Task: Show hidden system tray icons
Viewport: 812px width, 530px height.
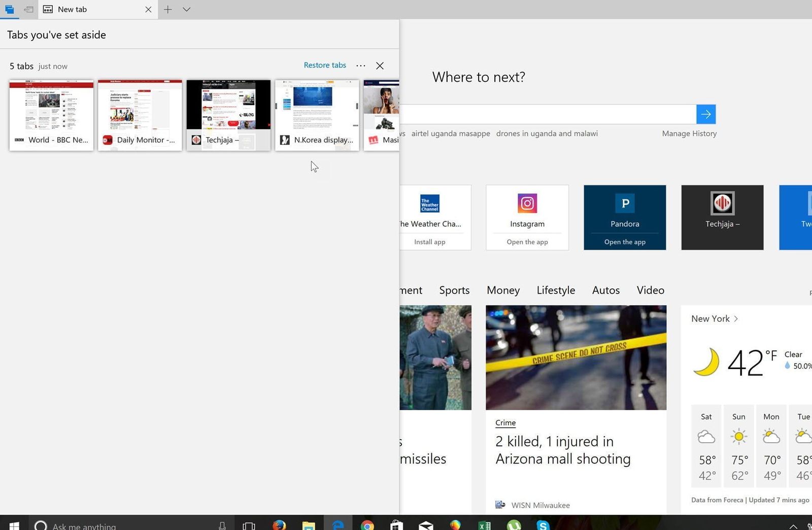Action: [x=793, y=526]
